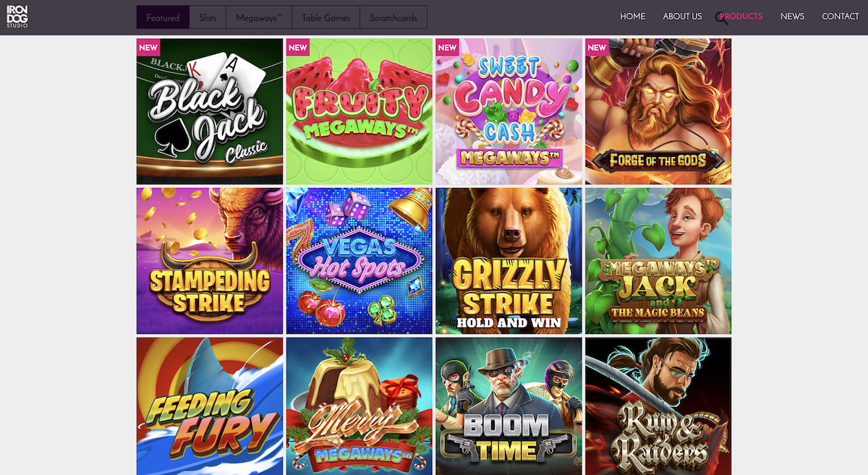868x475 pixels.
Task: Open the Vegas Hot Spots thumbnail
Action: coord(359,261)
